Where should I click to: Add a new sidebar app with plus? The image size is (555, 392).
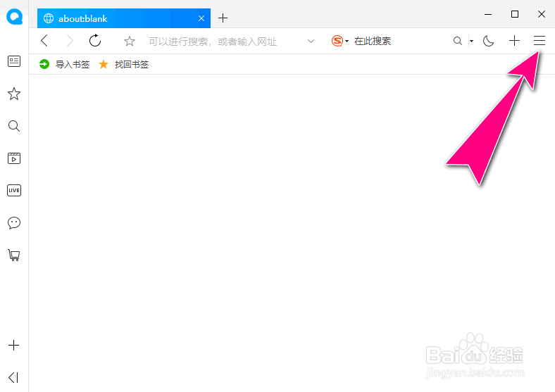(x=14, y=346)
